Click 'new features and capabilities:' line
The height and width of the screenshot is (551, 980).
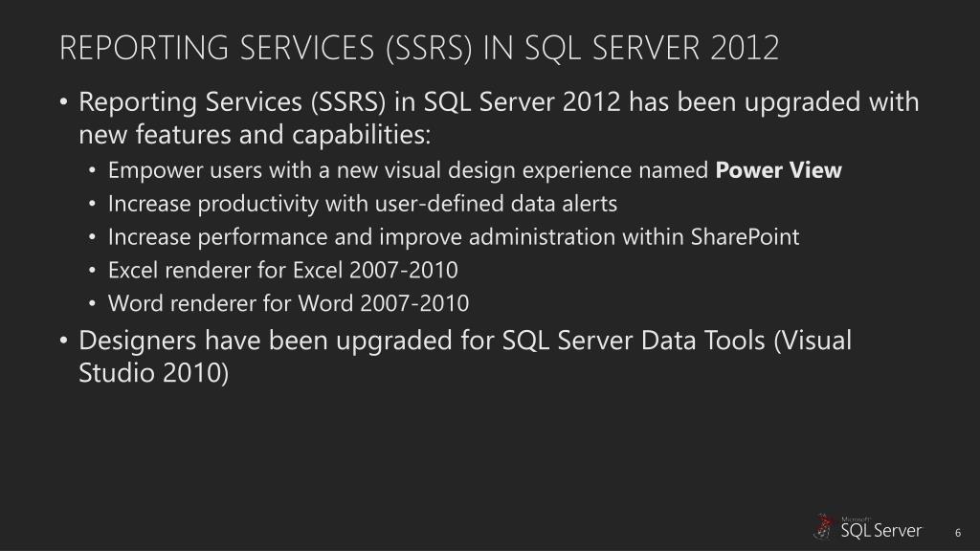coord(255,134)
